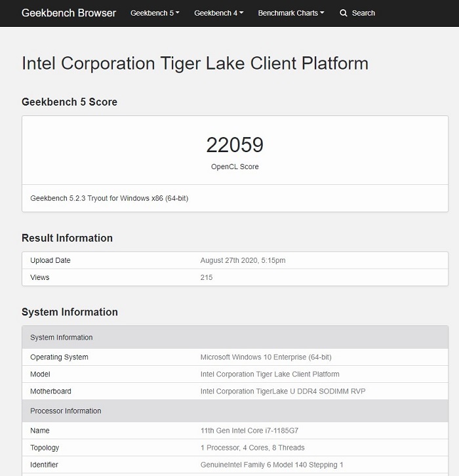Click the page title about Tiger Lake Client Platform

[x=195, y=64]
